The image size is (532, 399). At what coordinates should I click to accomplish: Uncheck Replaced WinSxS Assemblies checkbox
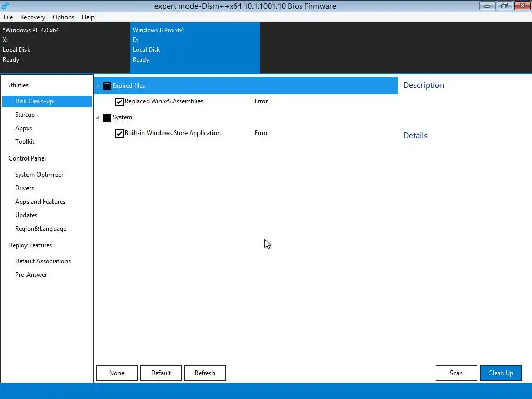click(x=119, y=101)
